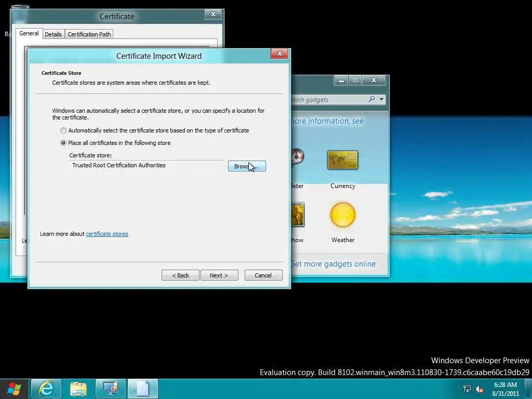Minimize the gadgets window
Image resolution: width=532 pixels, height=399 pixels.
coord(341,80)
